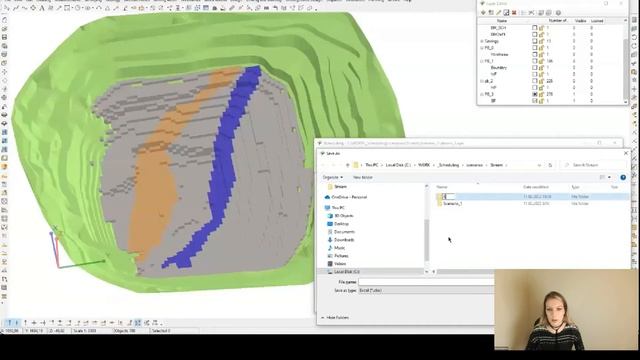This screenshot has width=640, height=360.
Task: Click the scissors icon in layer panel toolbar
Action: [x=531, y=13]
